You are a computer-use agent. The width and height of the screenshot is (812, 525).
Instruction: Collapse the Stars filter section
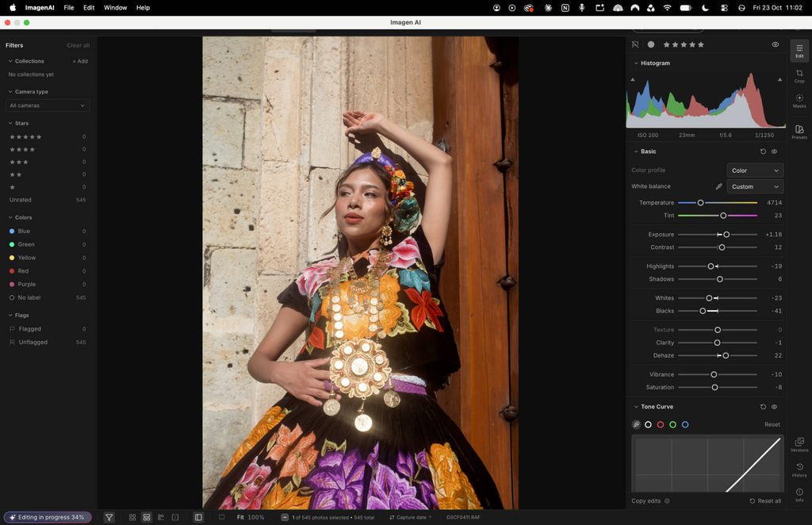(x=10, y=123)
